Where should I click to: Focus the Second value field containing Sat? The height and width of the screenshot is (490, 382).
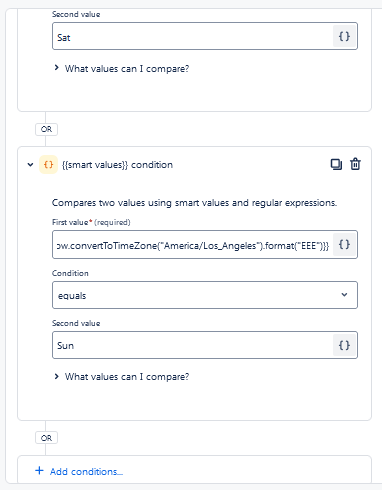pos(192,36)
